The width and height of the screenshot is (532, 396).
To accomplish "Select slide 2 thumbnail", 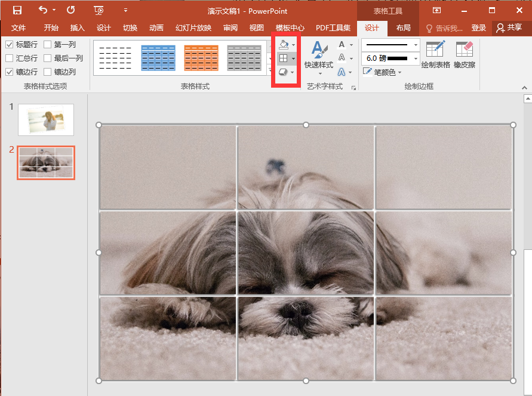I will tap(46, 163).
